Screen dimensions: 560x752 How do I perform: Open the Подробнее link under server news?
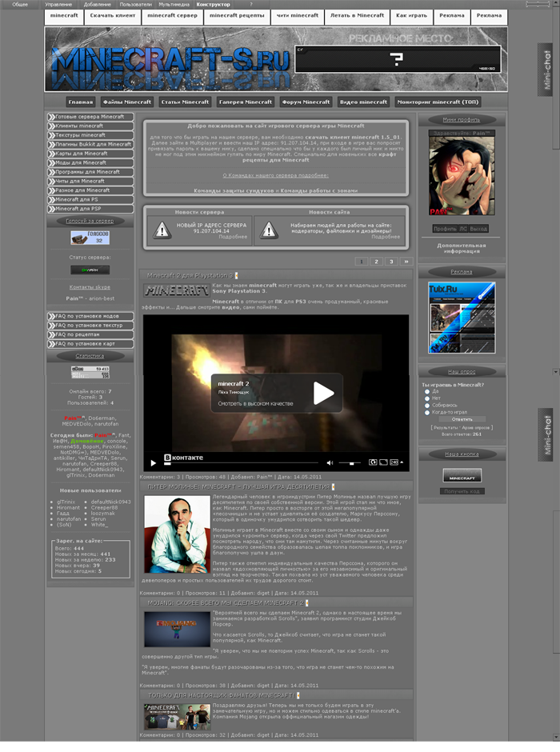point(234,237)
